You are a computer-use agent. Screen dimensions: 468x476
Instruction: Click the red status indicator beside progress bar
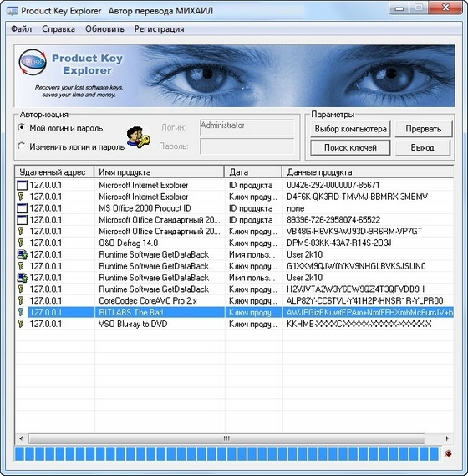pyautogui.click(x=448, y=453)
